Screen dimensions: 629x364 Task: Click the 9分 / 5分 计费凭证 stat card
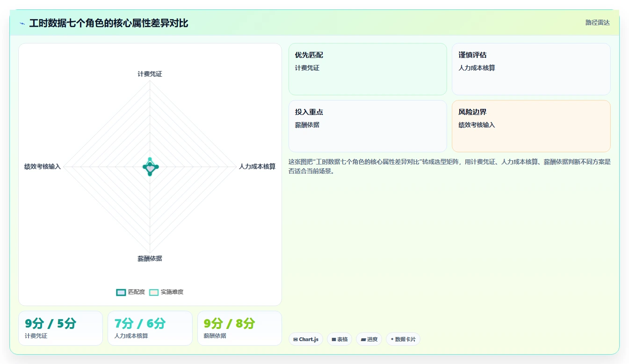pyautogui.click(x=60, y=328)
